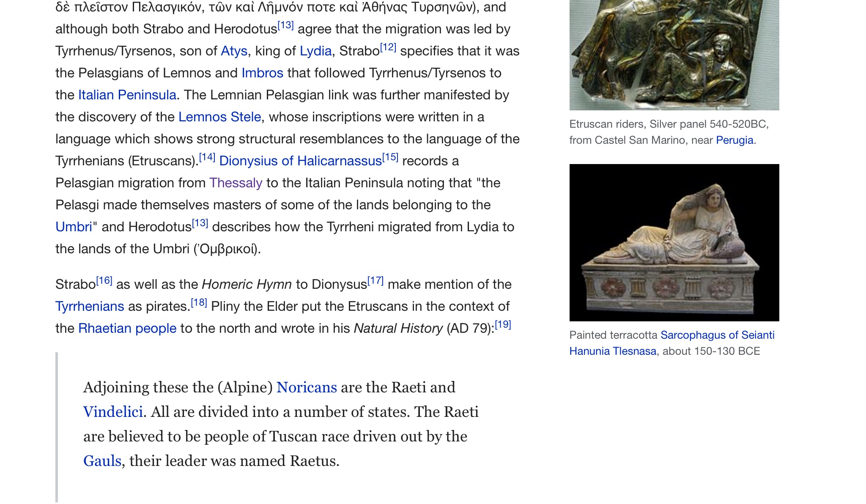Jump to citation [18] after pirates
The width and height of the screenshot is (866, 504).
pos(199,303)
